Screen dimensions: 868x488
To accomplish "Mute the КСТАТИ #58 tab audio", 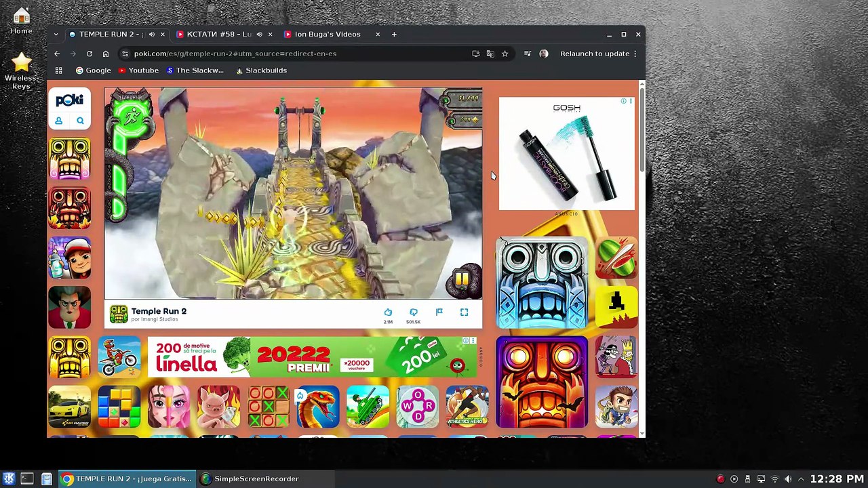I will [x=259, y=35].
